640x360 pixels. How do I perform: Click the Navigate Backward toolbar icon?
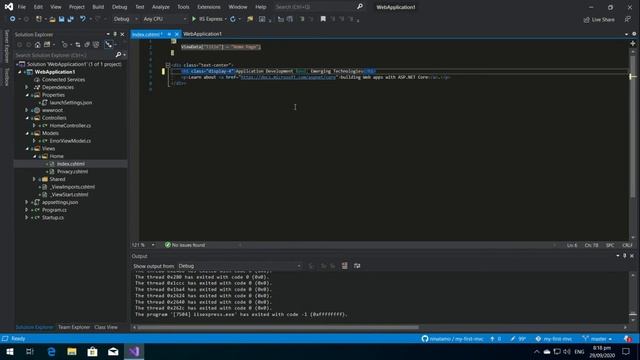(x=13, y=19)
